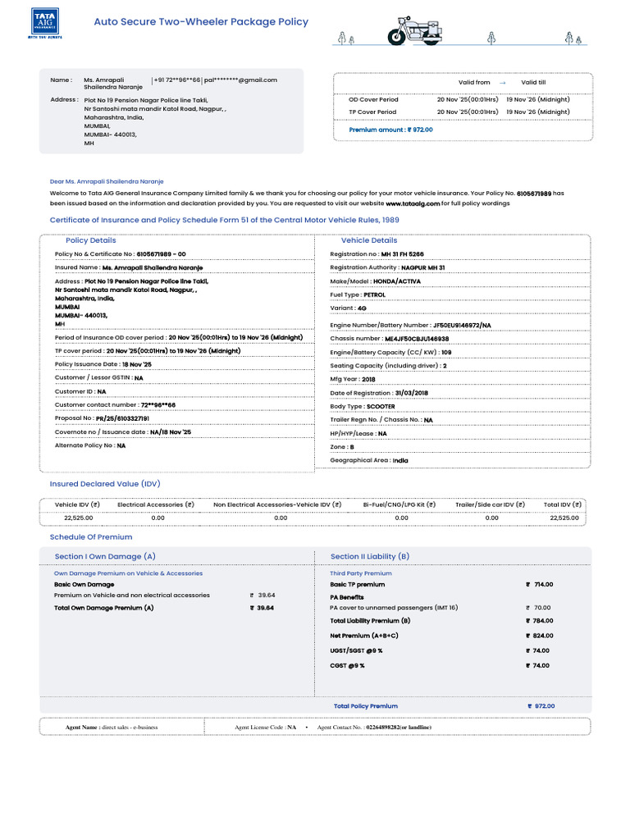This screenshot has height=840, width=630.
Task: Click the Total IDV value 22,525.00
Action: point(564,518)
